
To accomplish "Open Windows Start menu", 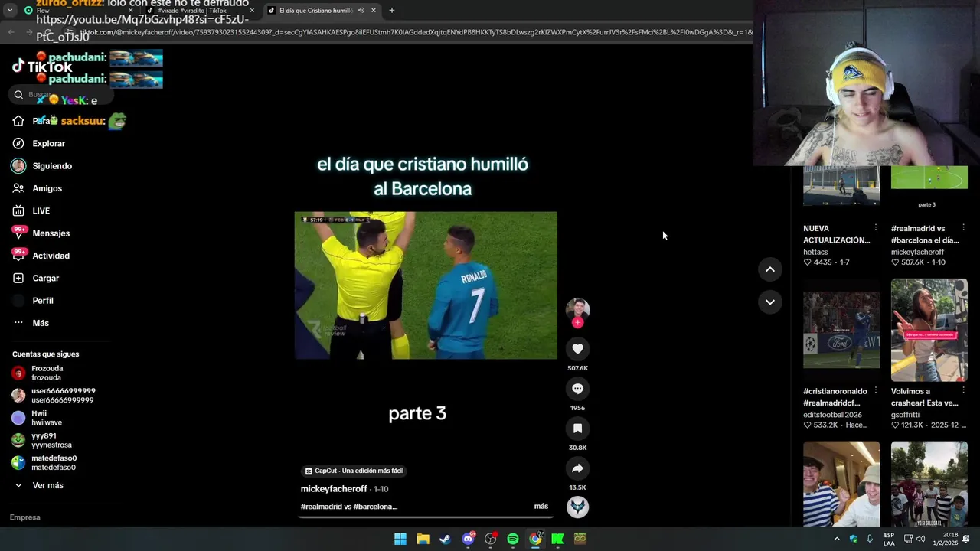I will 400,539.
